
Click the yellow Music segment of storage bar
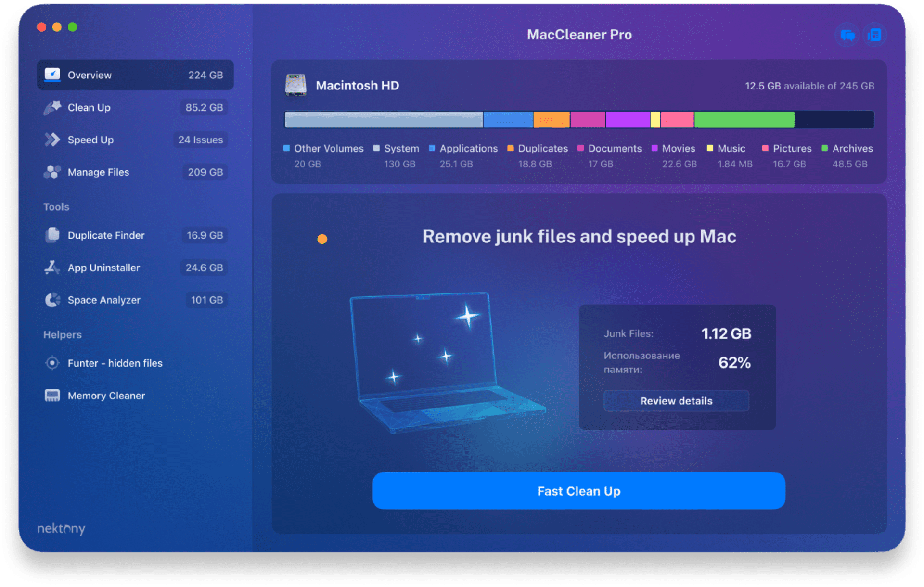[655, 119]
